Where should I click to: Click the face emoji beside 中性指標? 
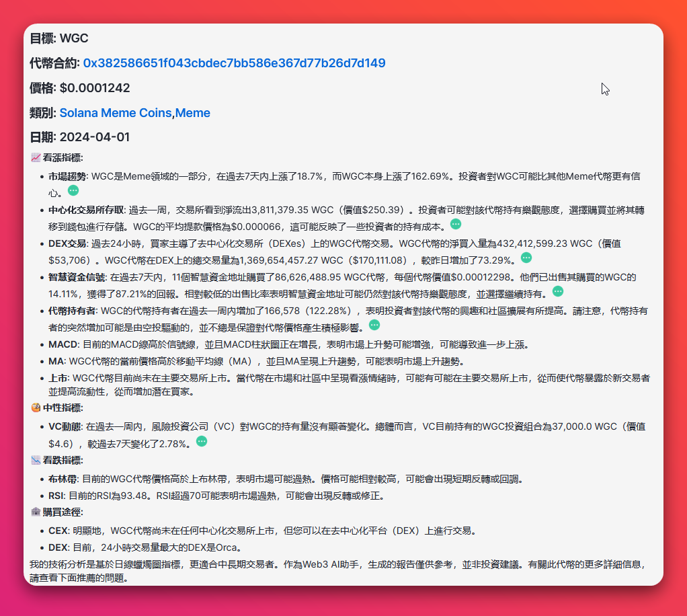(36, 408)
